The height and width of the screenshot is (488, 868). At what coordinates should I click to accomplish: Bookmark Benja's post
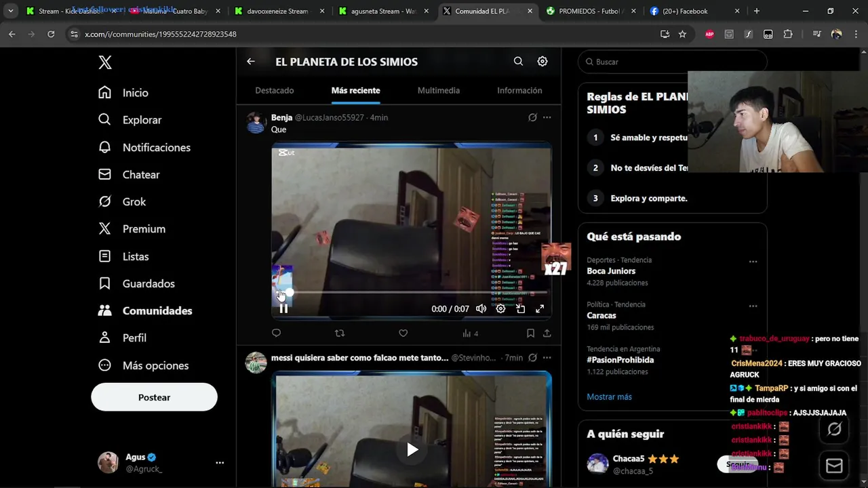[530, 333]
